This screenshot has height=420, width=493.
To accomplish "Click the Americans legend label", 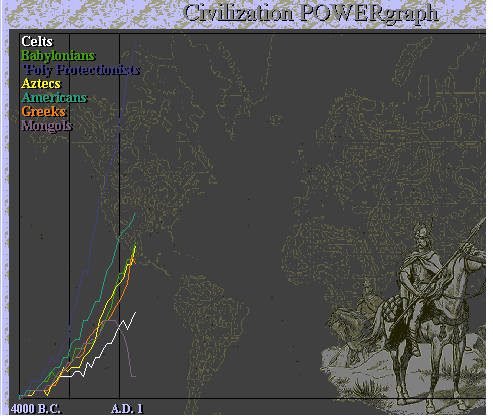I will pyautogui.click(x=54, y=98).
